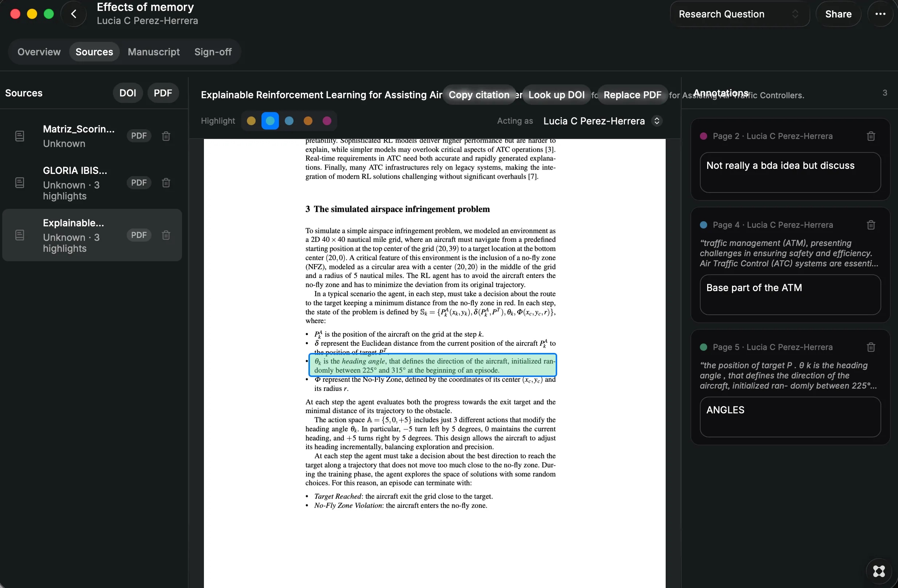Image resolution: width=898 pixels, height=588 pixels.
Task: Select the Matriz_Scorin source row
Action: click(92, 136)
